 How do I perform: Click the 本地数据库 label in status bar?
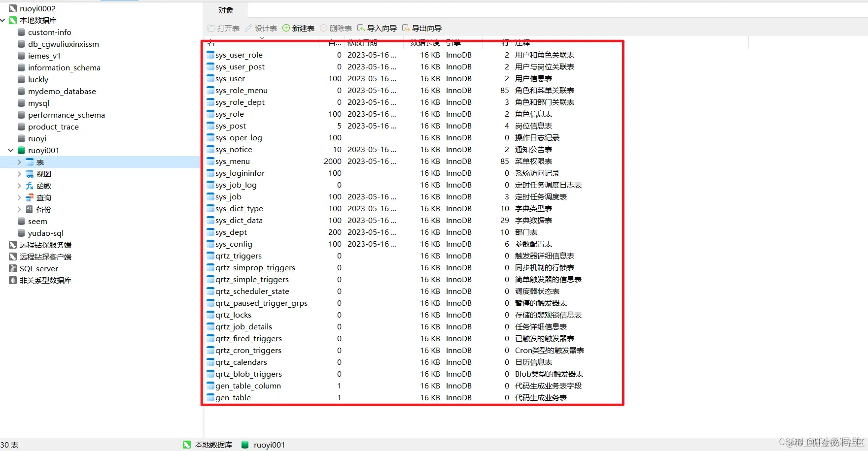coord(213,445)
